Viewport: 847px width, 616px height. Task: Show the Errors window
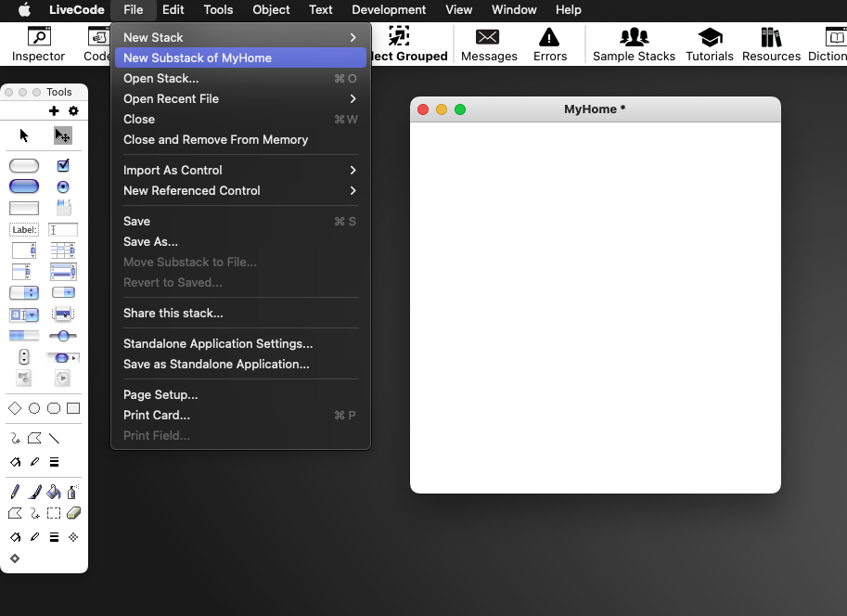549,44
